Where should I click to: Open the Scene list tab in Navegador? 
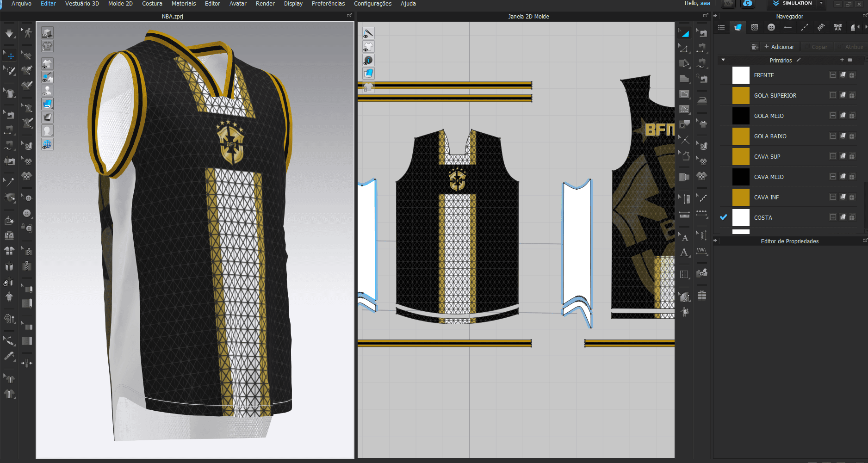[721, 27]
